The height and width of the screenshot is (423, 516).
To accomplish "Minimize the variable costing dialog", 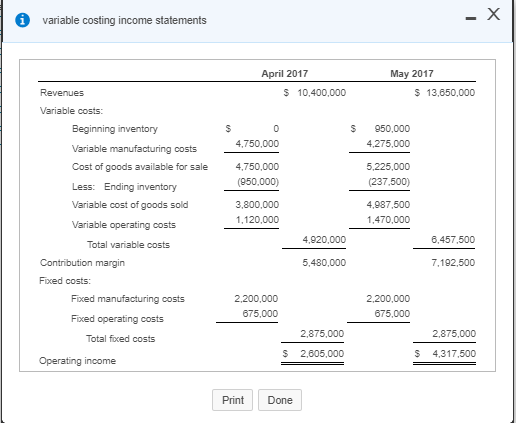I will (470, 19).
